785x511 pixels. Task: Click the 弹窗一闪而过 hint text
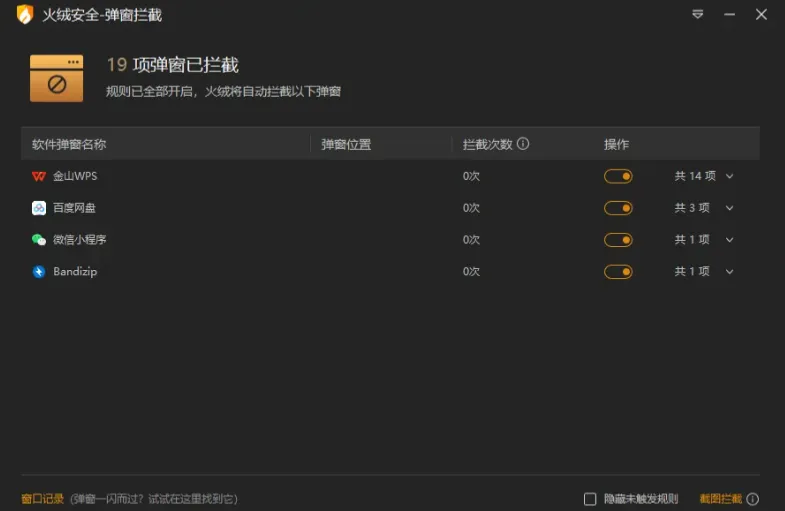pos(154,499)
